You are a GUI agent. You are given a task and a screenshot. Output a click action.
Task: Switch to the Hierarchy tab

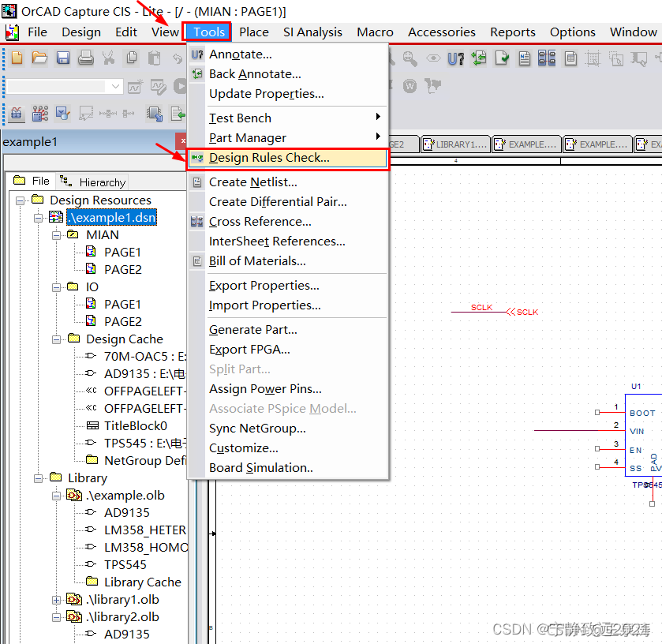(x=94, y=182)
